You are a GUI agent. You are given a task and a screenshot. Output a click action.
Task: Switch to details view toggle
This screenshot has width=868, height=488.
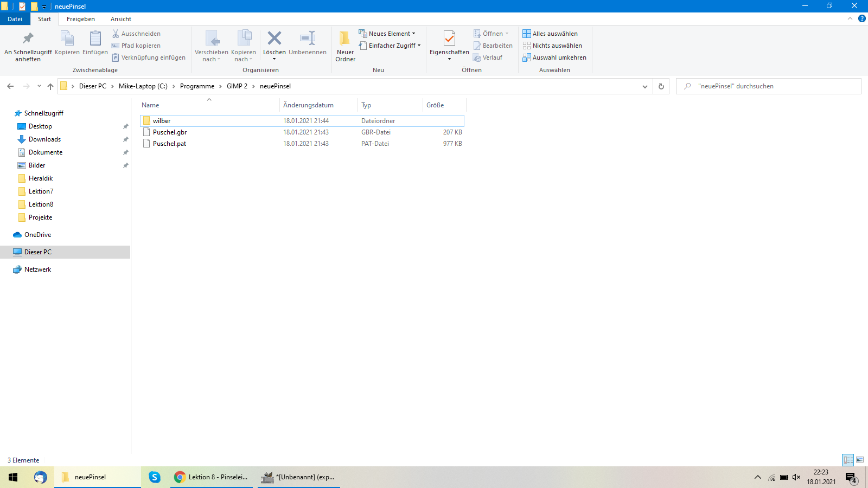[848, 460]
